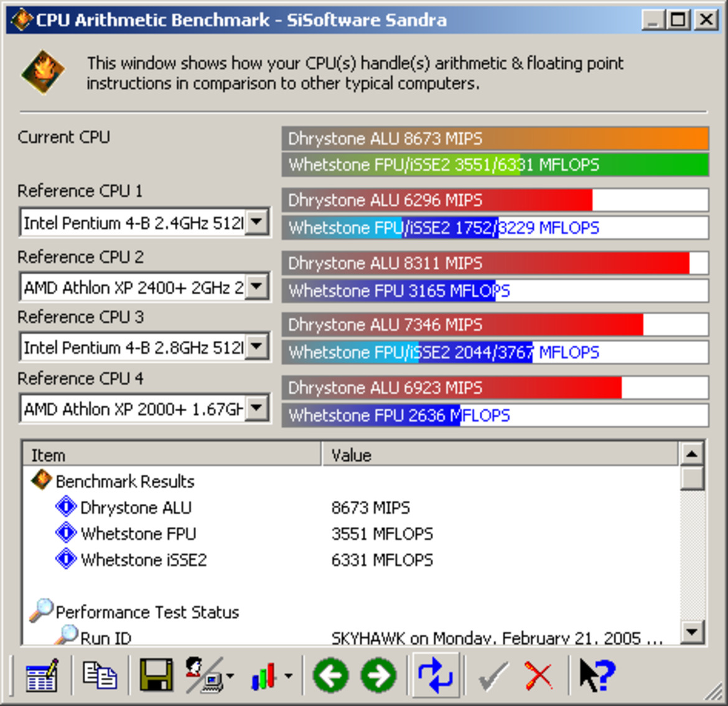Click the Item column header
This screenshot has height=706, width=728.
172,454
